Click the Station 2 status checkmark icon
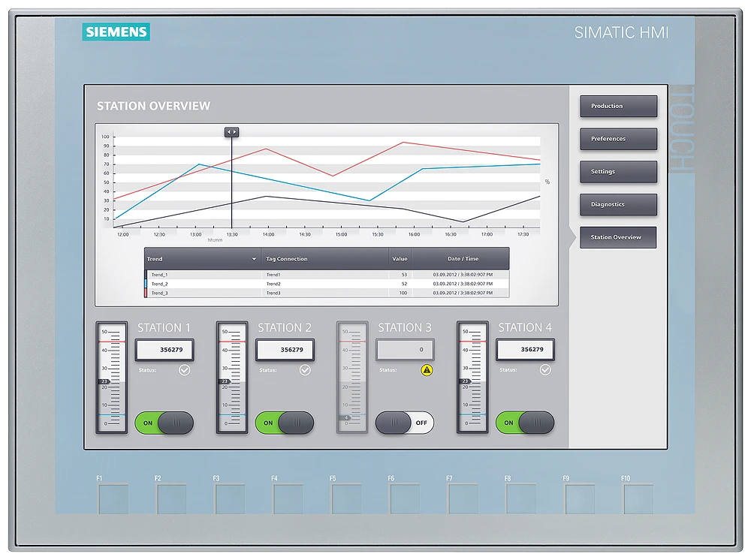751x560 pixels. pyautogui.click(x=306, y=369)
